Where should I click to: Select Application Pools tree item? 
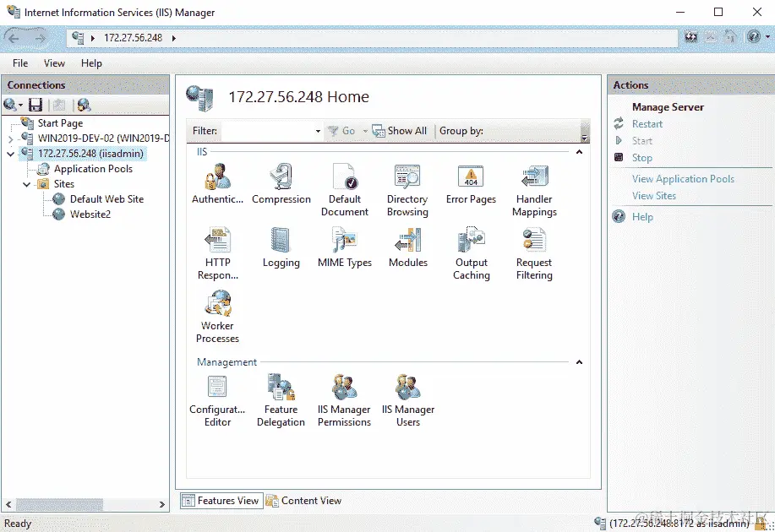click(94, 169)
